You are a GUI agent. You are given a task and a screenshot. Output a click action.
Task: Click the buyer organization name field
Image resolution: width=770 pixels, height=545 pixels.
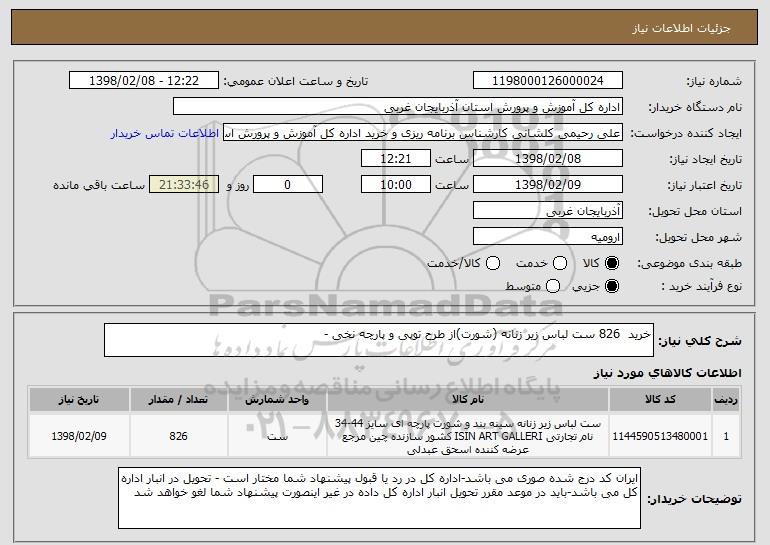pyautogui.click(x=398, y=107)
